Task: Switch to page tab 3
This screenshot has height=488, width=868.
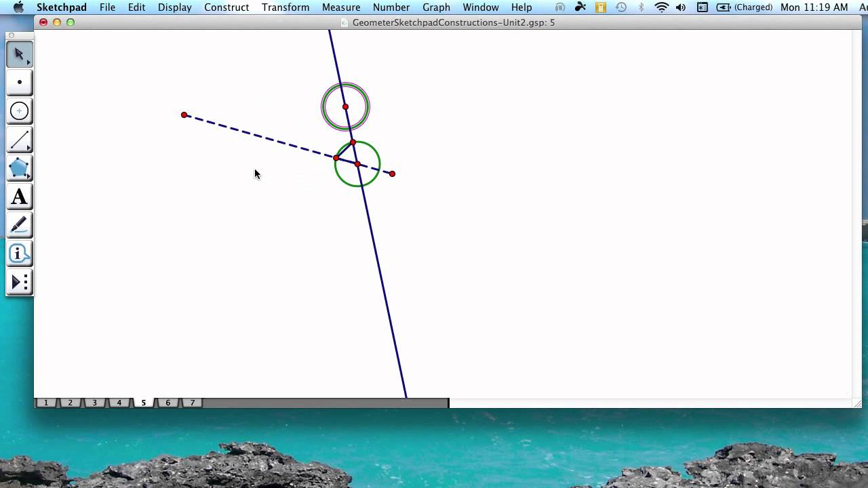Action: click(x=94, y=403)
